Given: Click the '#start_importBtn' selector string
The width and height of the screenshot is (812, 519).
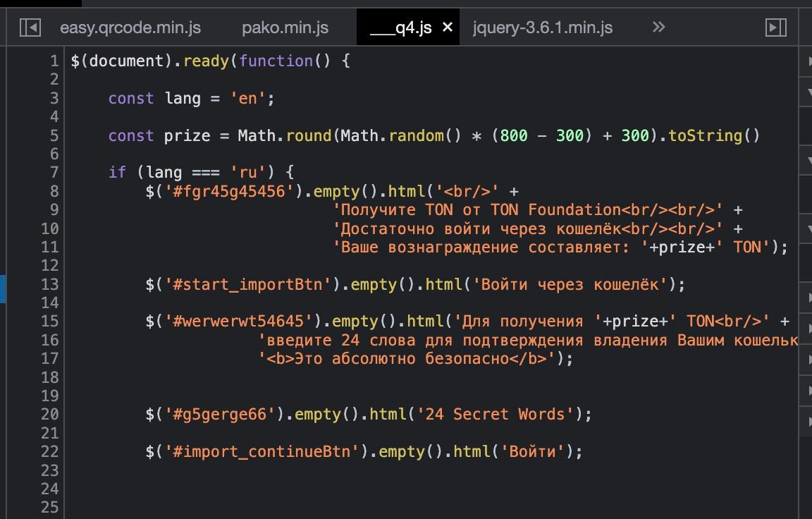Looking at the screenshot, I should click(248, 284).
